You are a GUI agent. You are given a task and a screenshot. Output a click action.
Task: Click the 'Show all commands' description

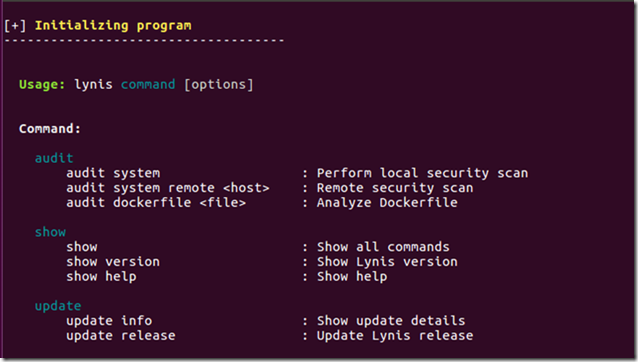[x=383, y=247]
